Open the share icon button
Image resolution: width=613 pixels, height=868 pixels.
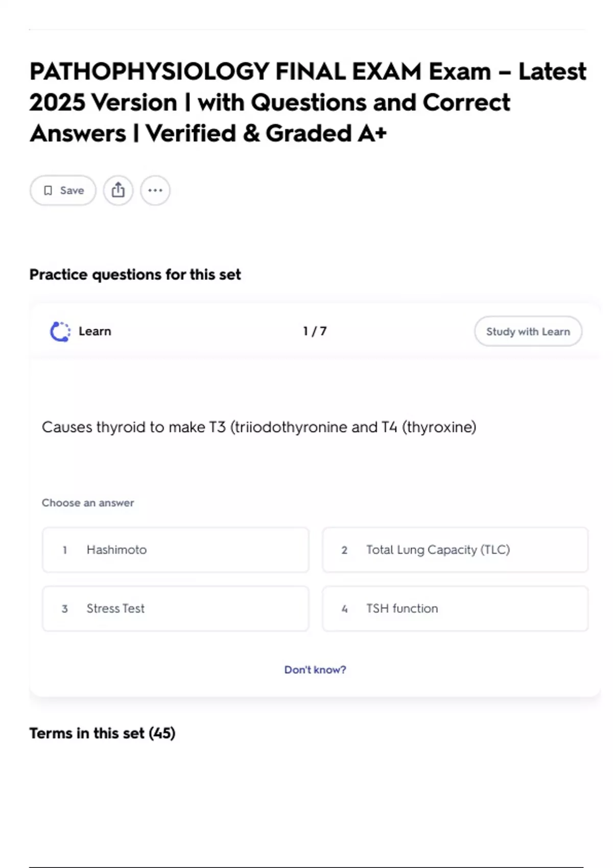point(118,190)
